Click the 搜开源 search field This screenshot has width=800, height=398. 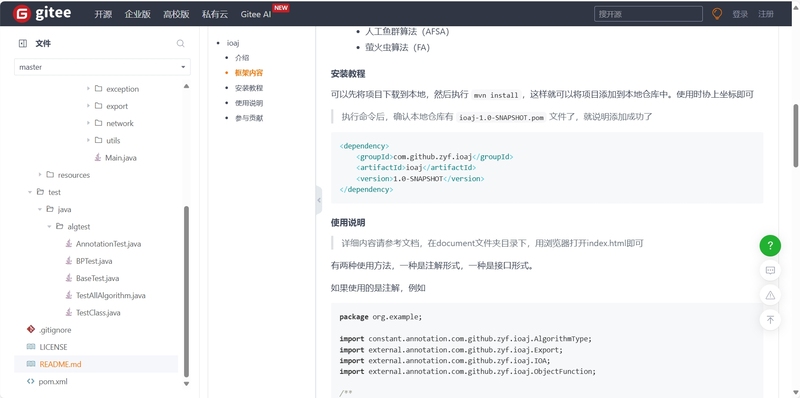point(648,14)
